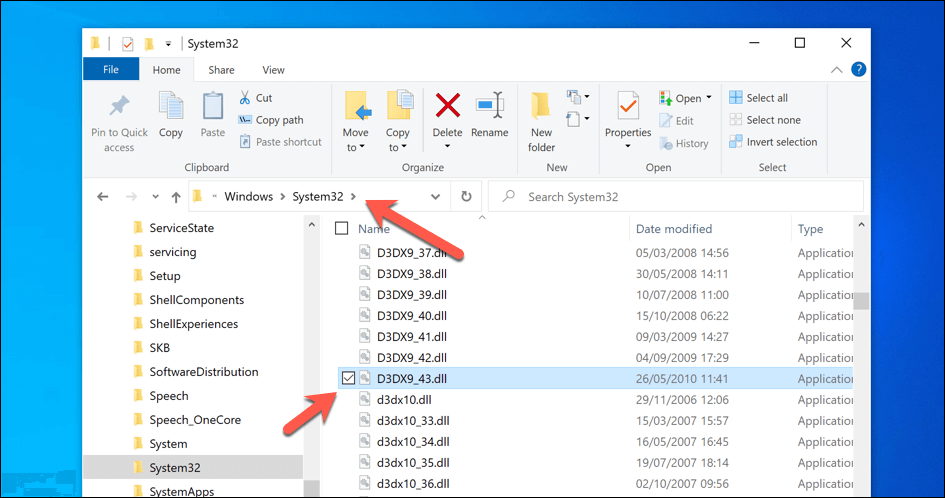Select the ServiceState folder
This screenshot has height=498, width=945.
pos(174,228)
